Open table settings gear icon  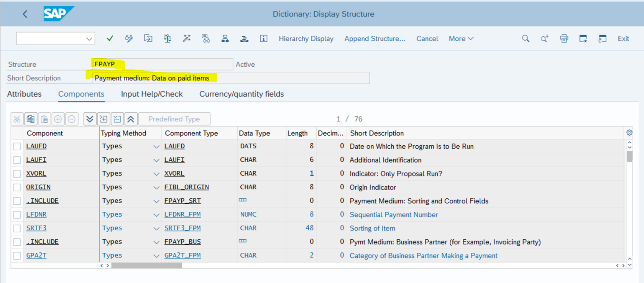tap(629, 133)
